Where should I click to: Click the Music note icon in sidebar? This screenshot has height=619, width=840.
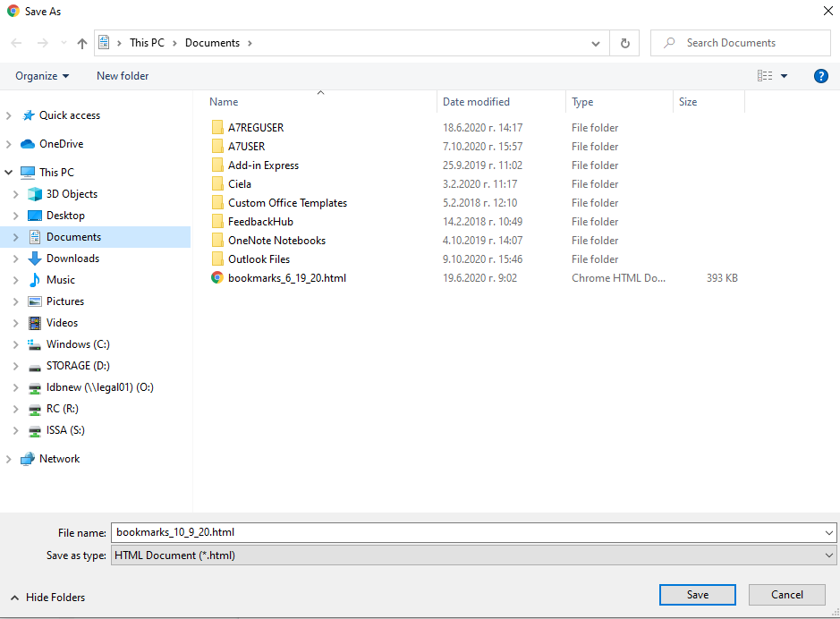pyautogui.click(x=35, y=280)
